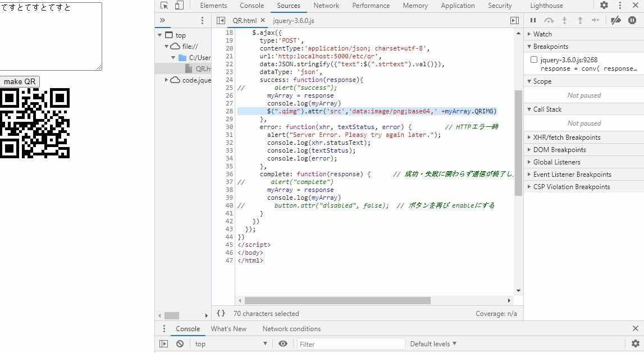Close the console drawer
This screenshot has width=644, height=353.
pos(636,328)
